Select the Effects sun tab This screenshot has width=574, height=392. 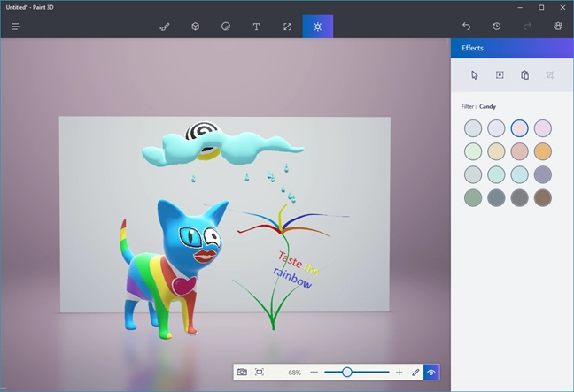[x=318, y=27]
